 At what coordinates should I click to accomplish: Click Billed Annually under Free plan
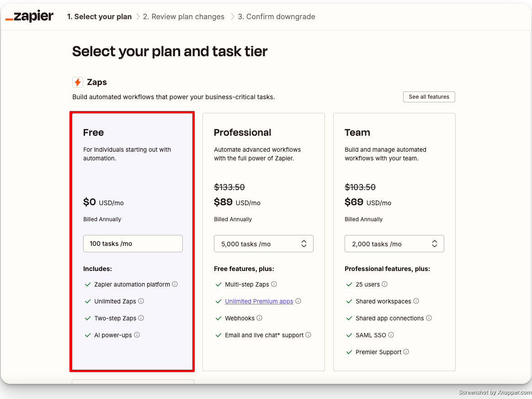click(102, 219)
